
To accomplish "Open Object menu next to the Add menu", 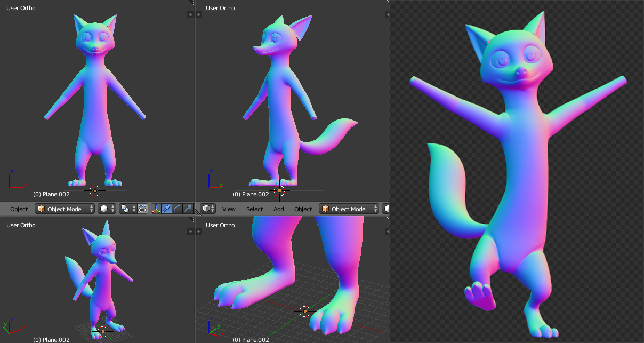I will (x=303, y=209).
